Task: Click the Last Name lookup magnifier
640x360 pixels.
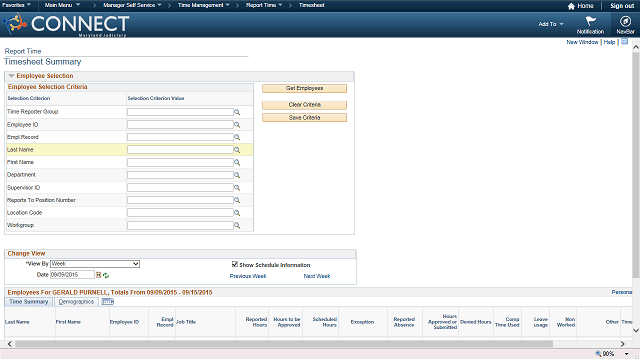Action: click(x=237, y=150)
